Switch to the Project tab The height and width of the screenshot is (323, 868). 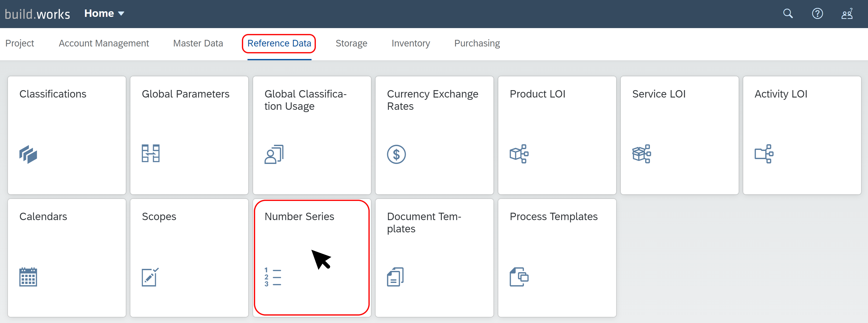[20, 43]
